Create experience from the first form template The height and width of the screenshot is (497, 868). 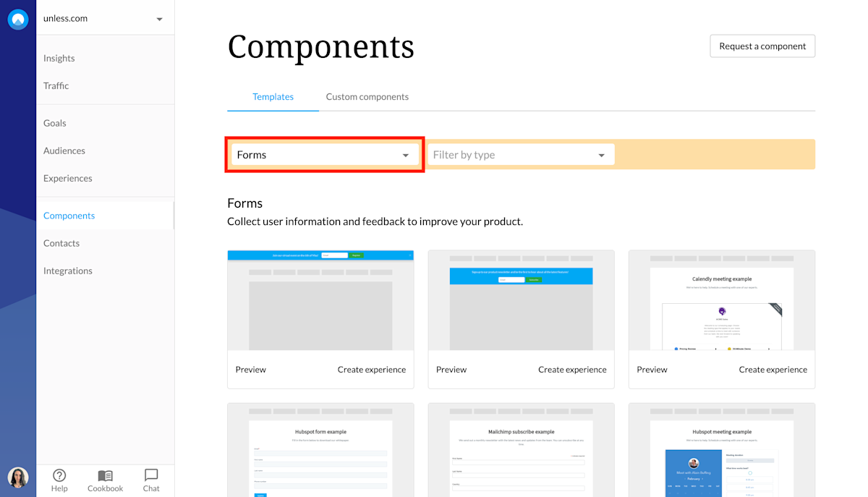tap(371, 369)
